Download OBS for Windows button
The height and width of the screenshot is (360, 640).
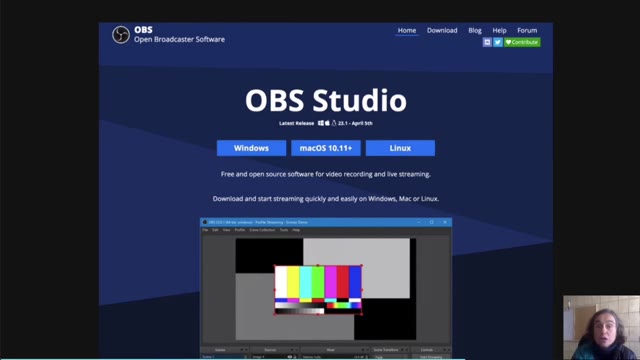(x=251, y=148)
